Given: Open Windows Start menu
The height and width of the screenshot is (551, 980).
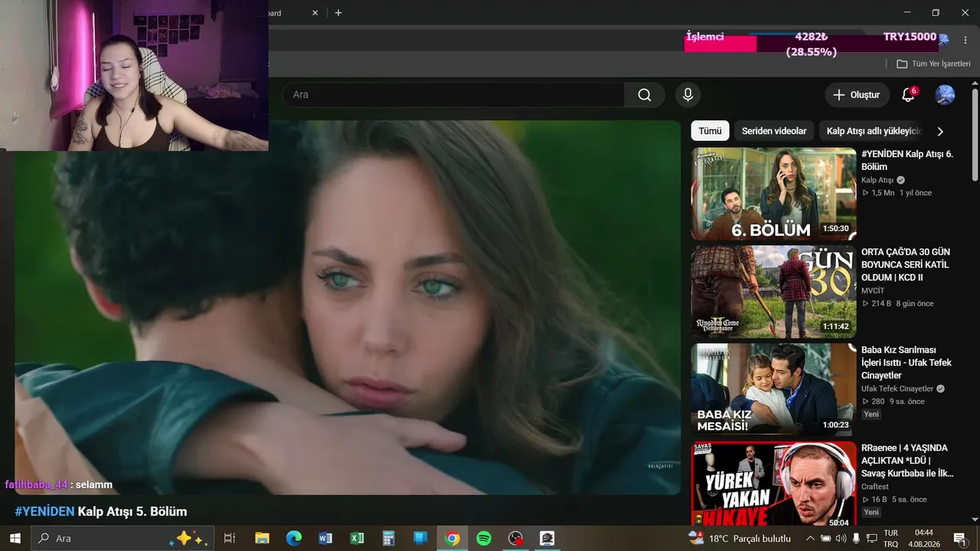Looking at the screenshot, I should point(15,538).
